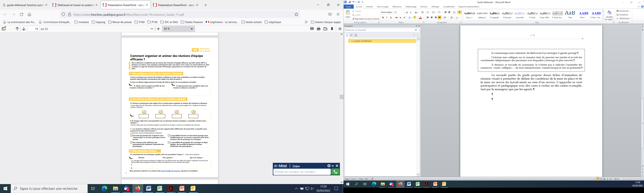Tick 'Un tchat qui permet de s'exprimer' checkbox

click(131, 136)
